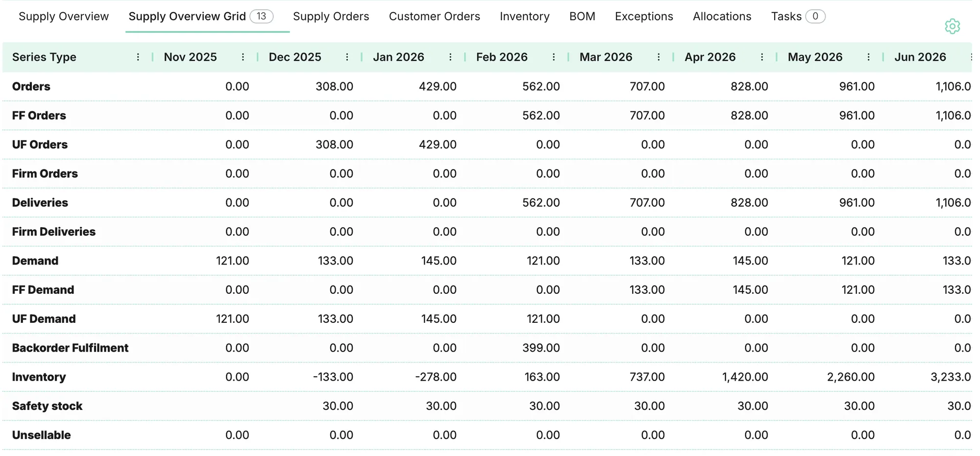Click Inventory Dec 2025 value -133.00

(333, 377)
